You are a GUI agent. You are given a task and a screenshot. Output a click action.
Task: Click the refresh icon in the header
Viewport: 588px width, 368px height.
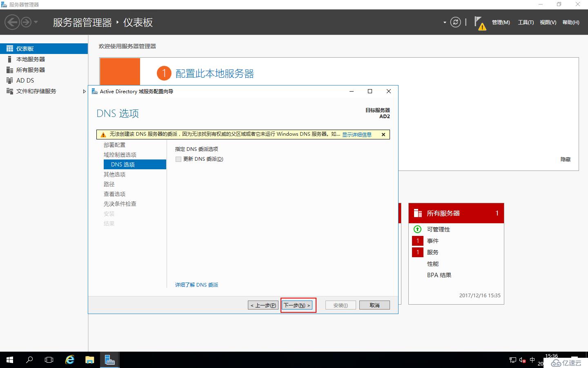click(x=455, y=22)
